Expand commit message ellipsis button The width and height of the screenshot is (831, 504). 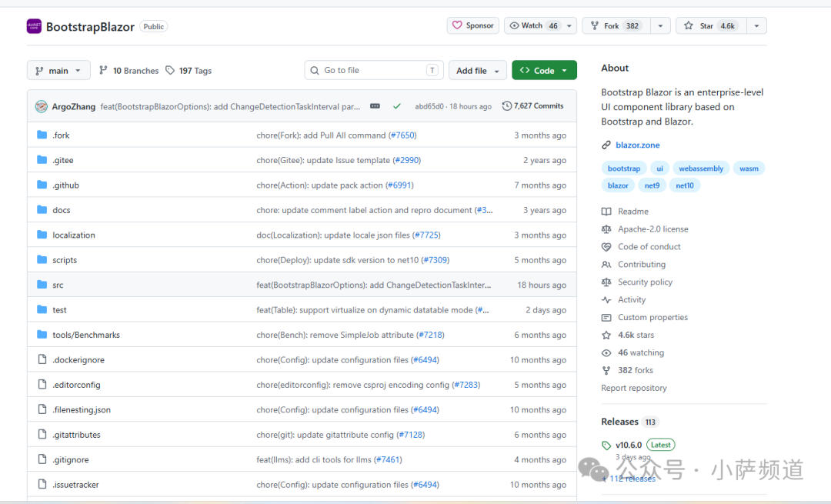(x=375, y=106)
